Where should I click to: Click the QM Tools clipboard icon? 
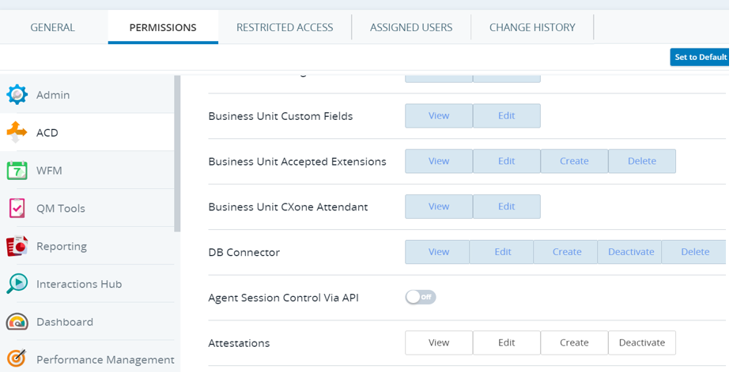tap(17, 208)
